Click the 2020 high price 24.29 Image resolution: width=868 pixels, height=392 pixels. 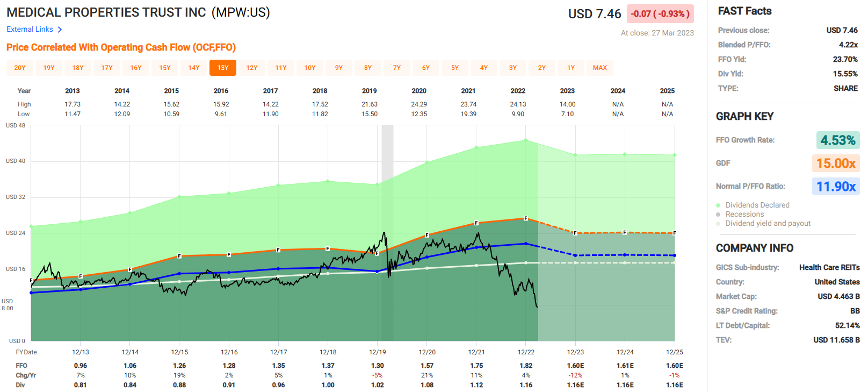pos(419,104)
